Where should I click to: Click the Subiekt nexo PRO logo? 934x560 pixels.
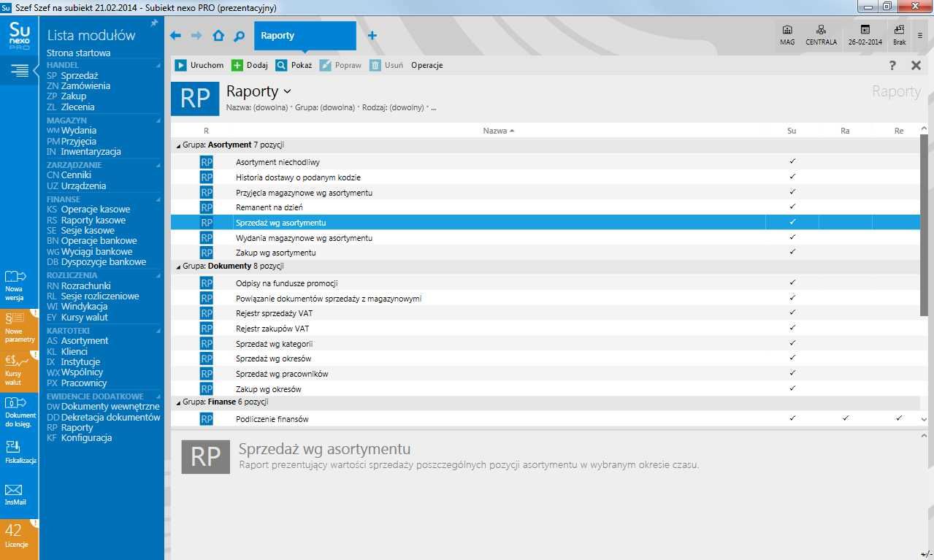[20, 36]
